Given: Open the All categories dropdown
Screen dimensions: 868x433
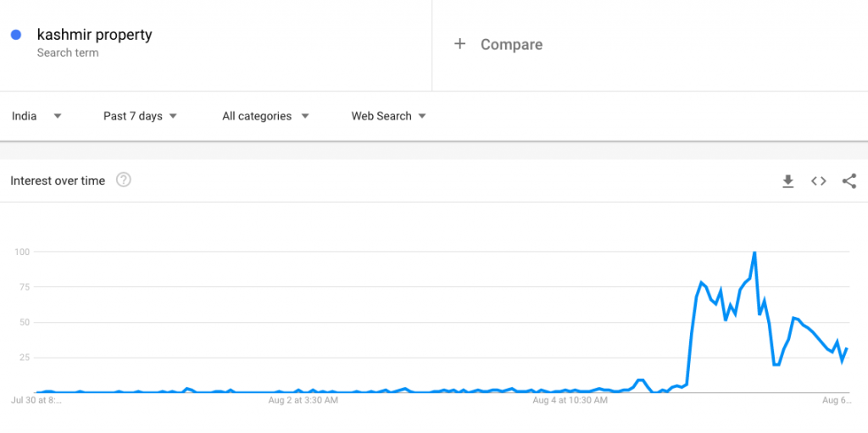Looking at the screenshot, I should [x=265, y=116].
